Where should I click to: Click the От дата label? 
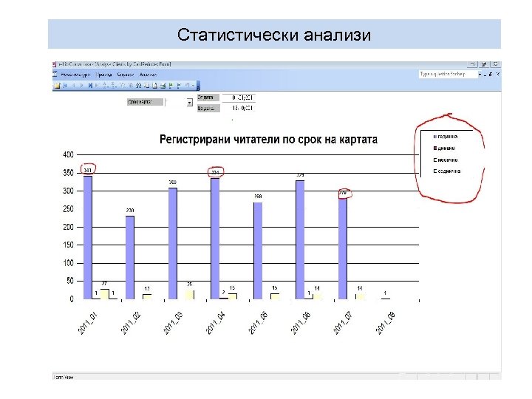(x=208, y=98)
